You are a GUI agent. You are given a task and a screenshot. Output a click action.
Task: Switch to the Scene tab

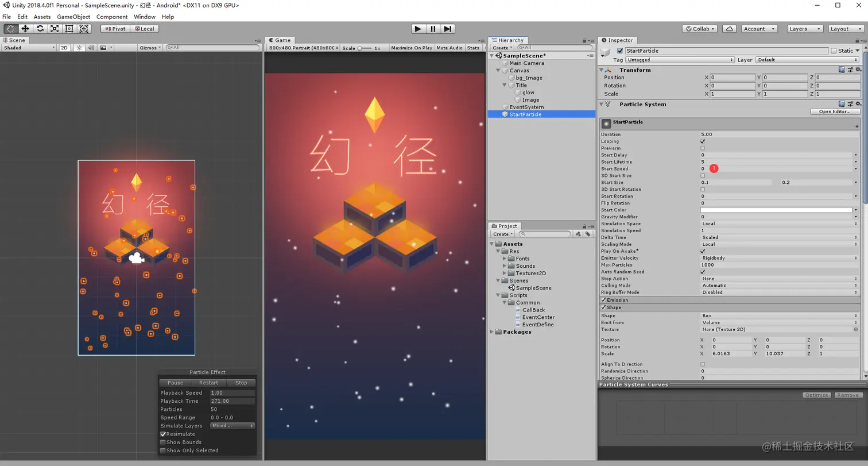[x=14, y=40]
